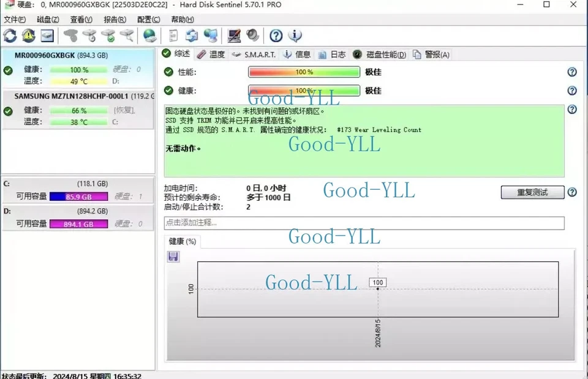Click the 健康 100 % bar in overview
This screenshot has height=379, width=588.
point(304,91)
